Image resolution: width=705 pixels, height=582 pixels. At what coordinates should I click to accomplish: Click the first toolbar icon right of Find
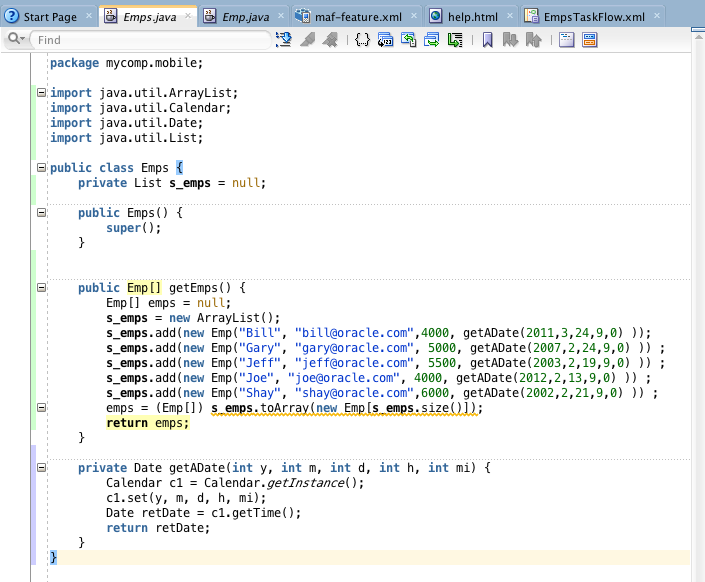(x=283, y=40)
